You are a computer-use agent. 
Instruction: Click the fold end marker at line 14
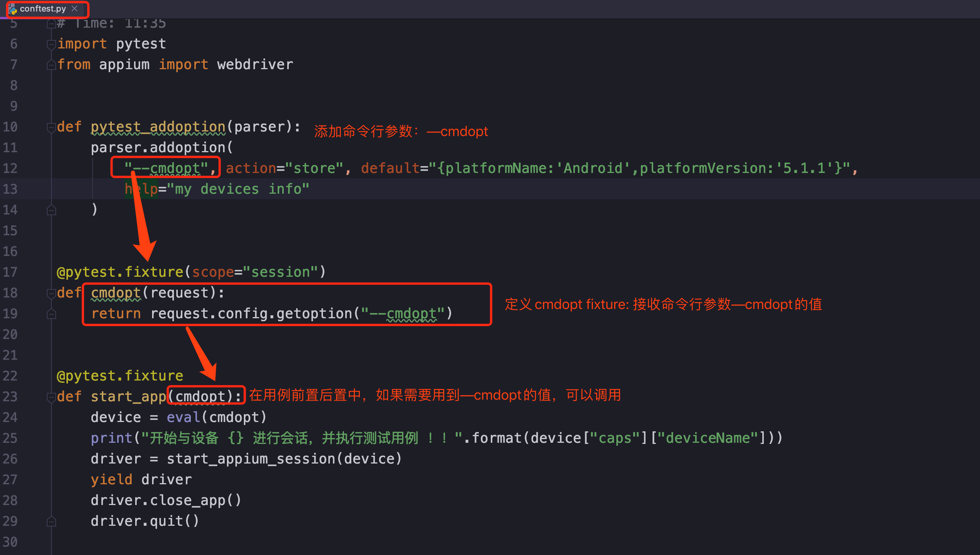pyautogui.click(x=51, y=210)
